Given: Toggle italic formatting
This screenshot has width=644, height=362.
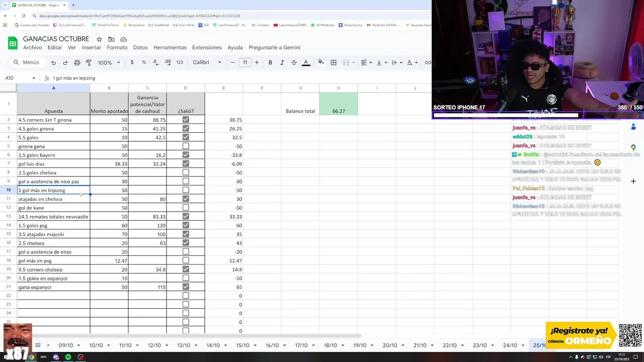Looking at the screenshot, I should point(282,62).
